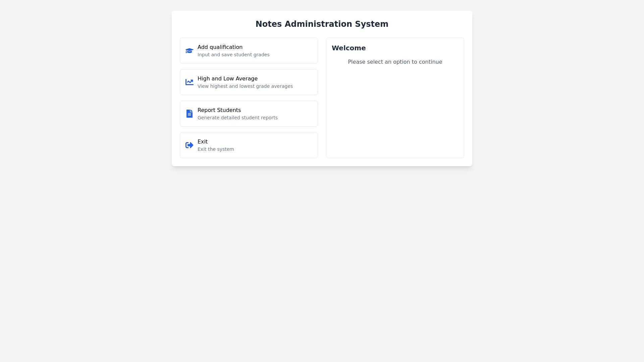This screenshot has width=644, height=362.
Task: Click "Generate detailed student reports" subtitle
Action: pos(237,118)
